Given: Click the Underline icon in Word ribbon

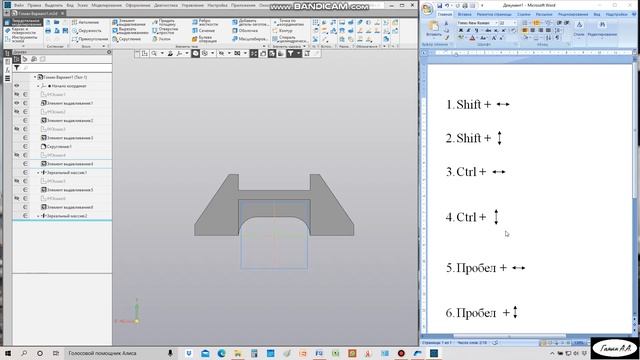Looking at the screenshot, I should point(476,30).
